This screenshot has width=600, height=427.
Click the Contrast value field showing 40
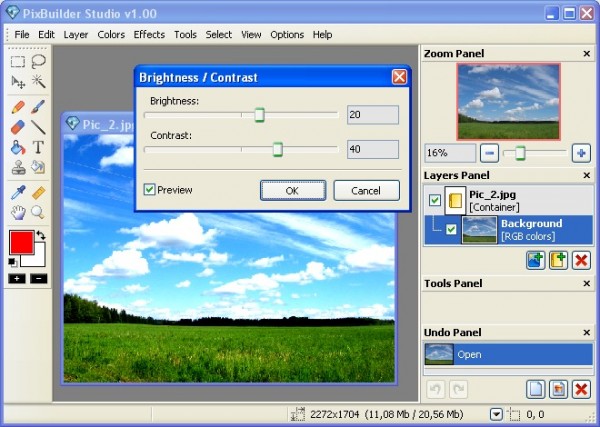click(373, 149)
